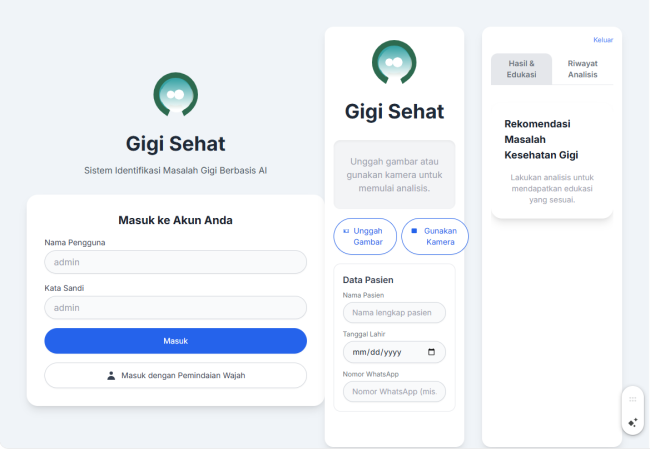650x451 pixels.
Task: Click the blue Masuk button
Action: pyautogui.click(x=175, y=341)
